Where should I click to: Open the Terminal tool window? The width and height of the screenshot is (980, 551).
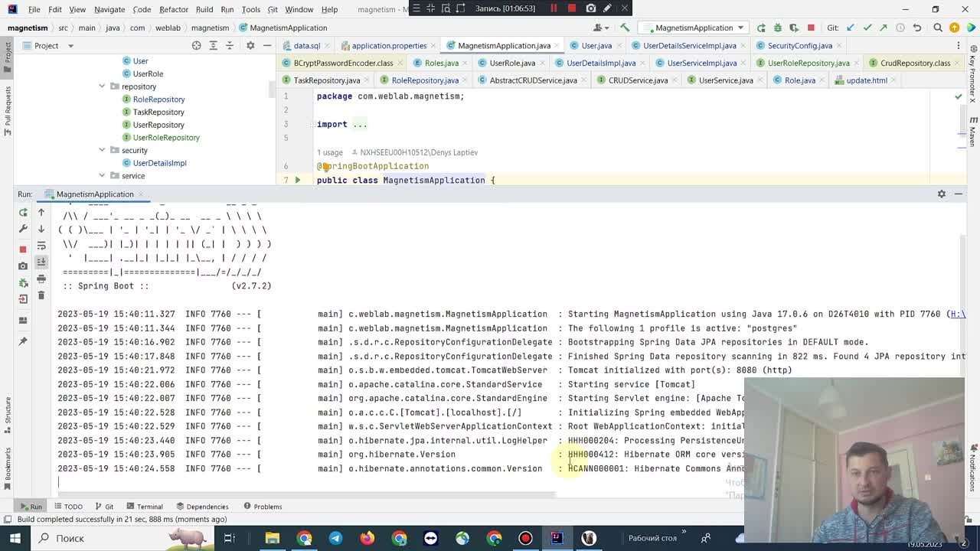[x=144, y=507]
